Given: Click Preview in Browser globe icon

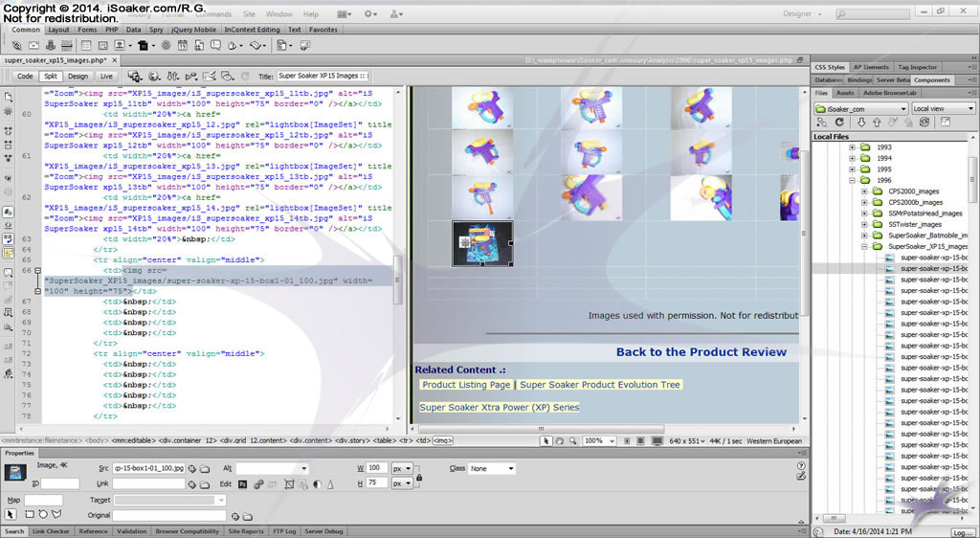Looking at the screenshot, I should pos(154,77).
